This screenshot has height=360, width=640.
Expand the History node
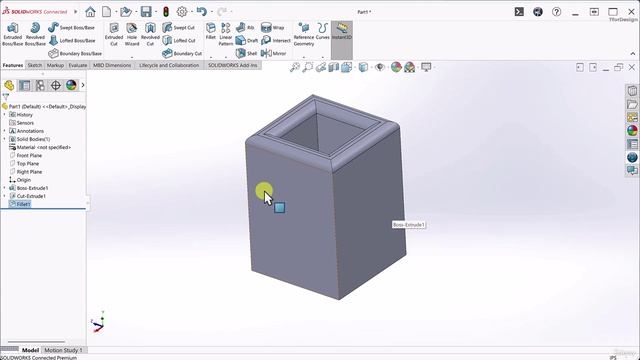pyautogui.click(x=4, y=115)
